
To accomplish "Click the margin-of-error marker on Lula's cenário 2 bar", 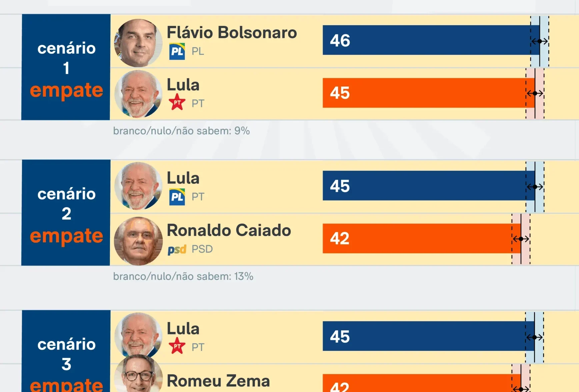I will pos(535,187).
